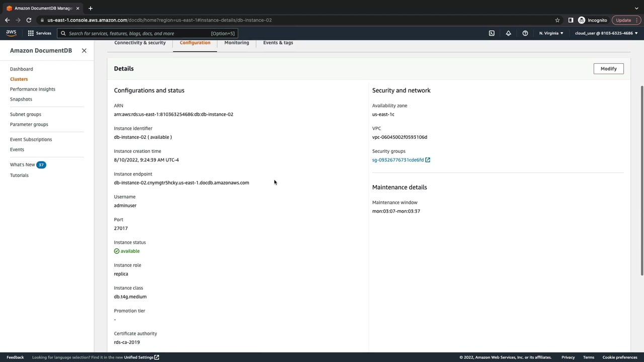
Task: Click the browser back arrow
Action: point(7,20)
